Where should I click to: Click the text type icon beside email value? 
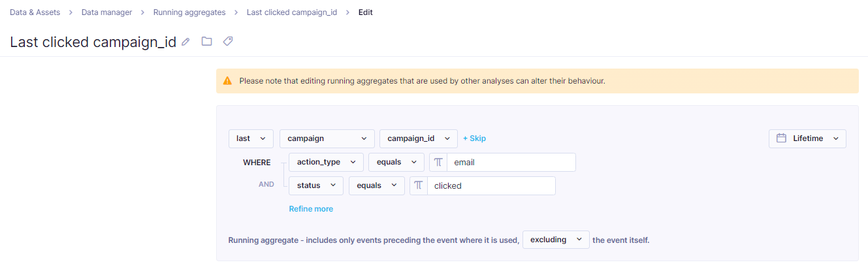438,162
